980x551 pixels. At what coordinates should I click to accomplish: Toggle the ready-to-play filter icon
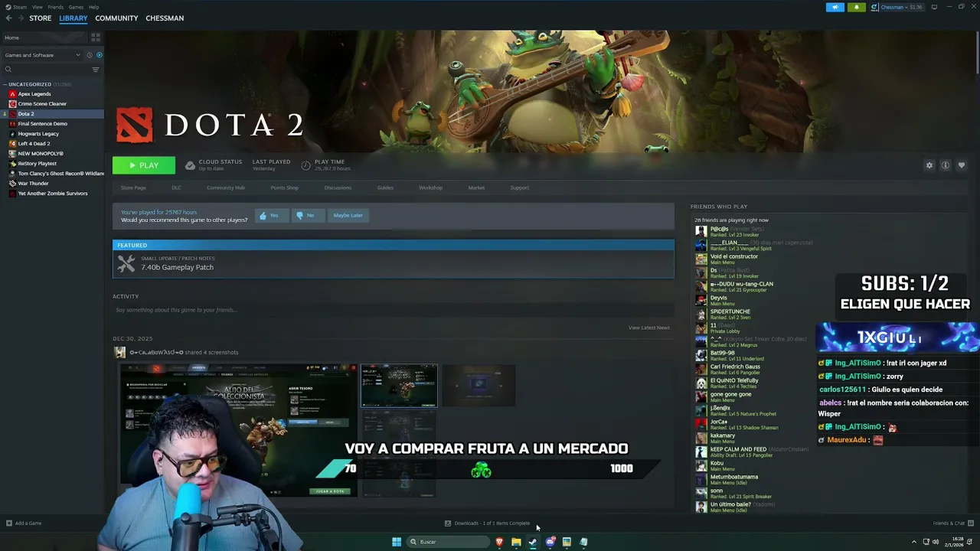point(99,55)
